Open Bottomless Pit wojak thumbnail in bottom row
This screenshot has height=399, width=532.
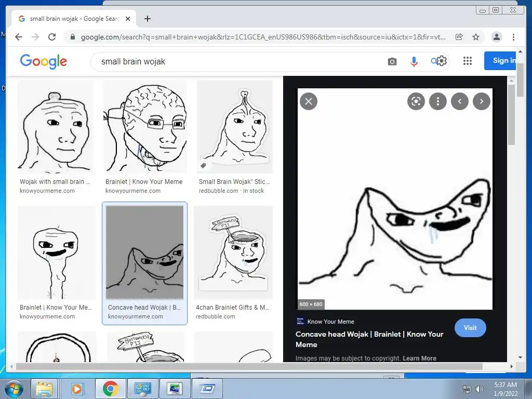(145, 347)
